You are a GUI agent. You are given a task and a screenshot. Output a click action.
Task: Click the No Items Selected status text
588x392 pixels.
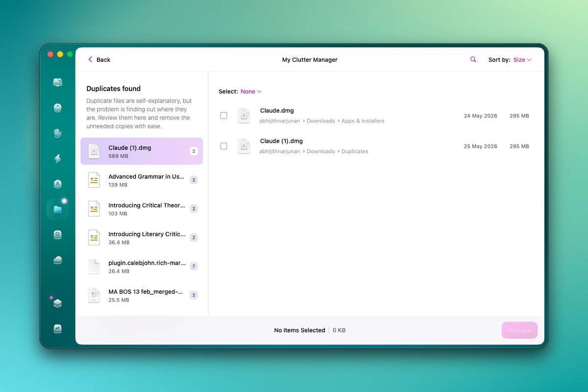click(299, 330)
